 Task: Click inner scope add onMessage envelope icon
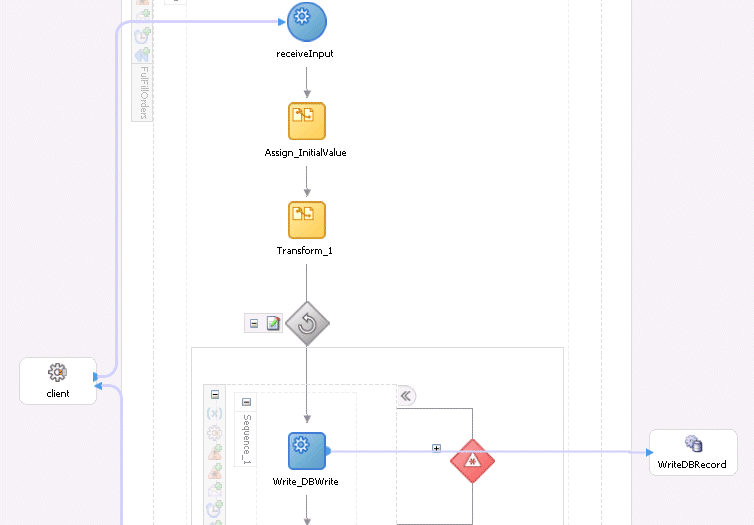click(x=215, y=489)
